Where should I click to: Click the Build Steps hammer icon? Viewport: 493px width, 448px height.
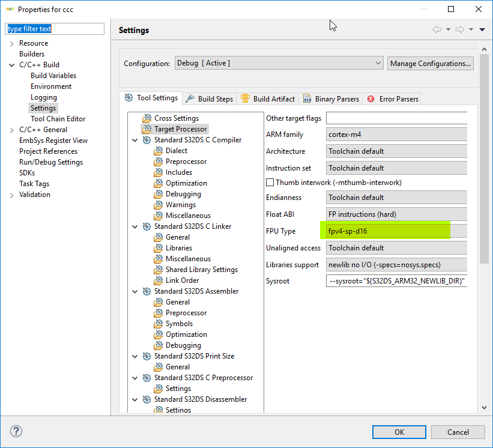(x=190, y=98)
